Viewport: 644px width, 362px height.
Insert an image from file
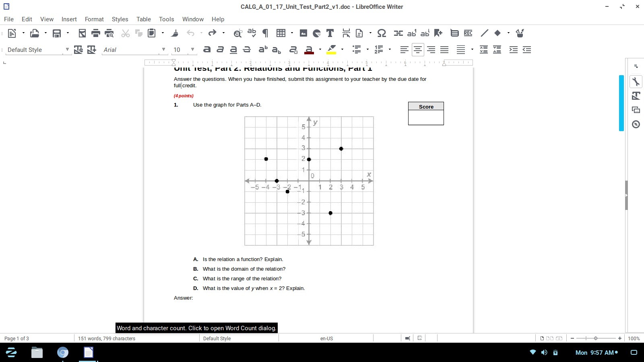tap(303, 33)
